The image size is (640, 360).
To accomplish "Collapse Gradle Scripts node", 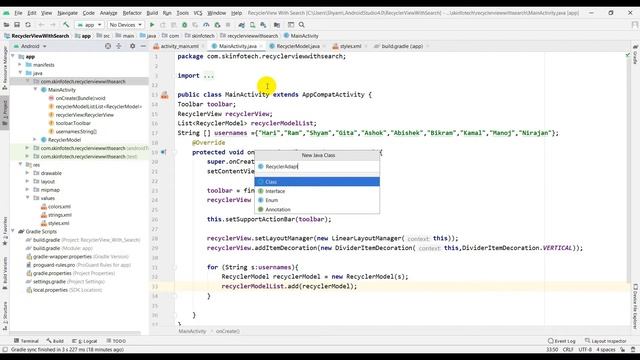I will (13, 231).
